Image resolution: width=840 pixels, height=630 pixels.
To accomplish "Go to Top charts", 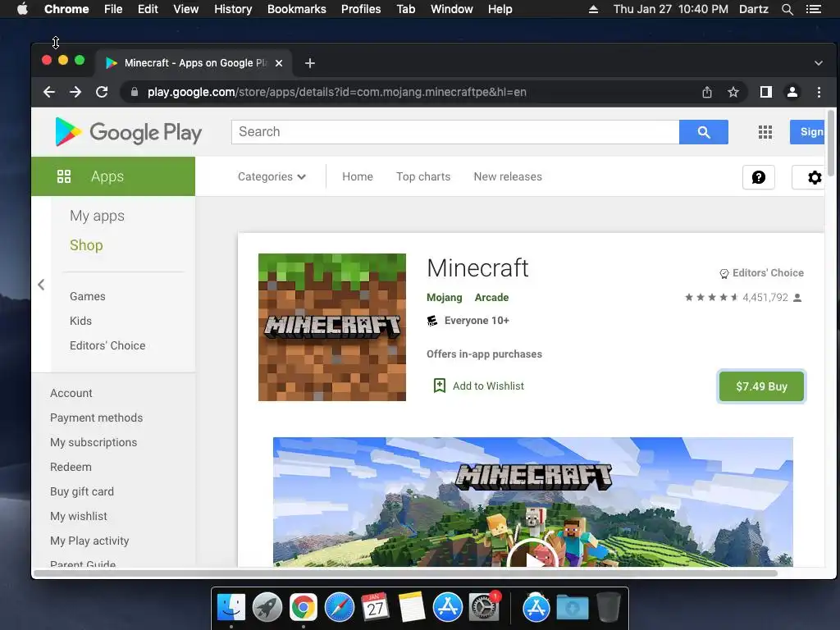I will (x=423, y=177).
